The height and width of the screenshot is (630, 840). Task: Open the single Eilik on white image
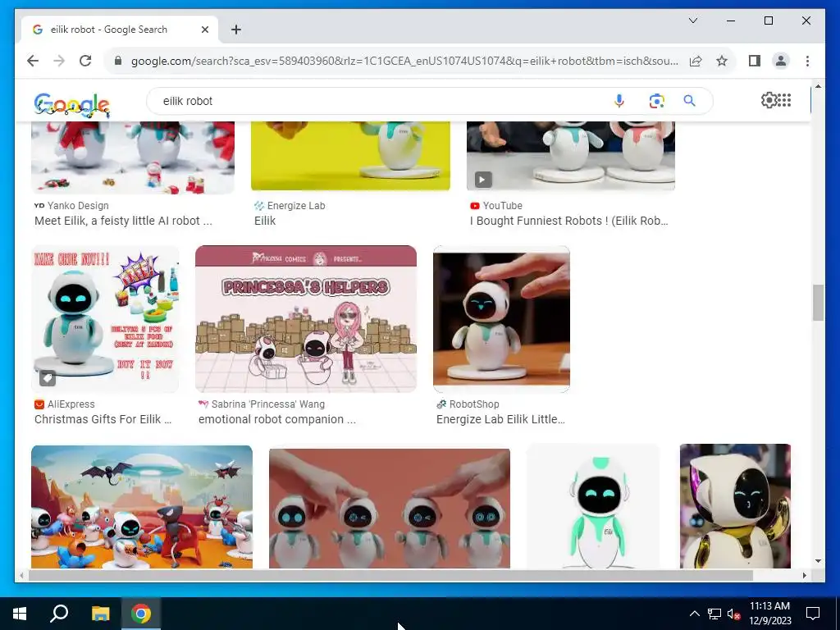593,506
